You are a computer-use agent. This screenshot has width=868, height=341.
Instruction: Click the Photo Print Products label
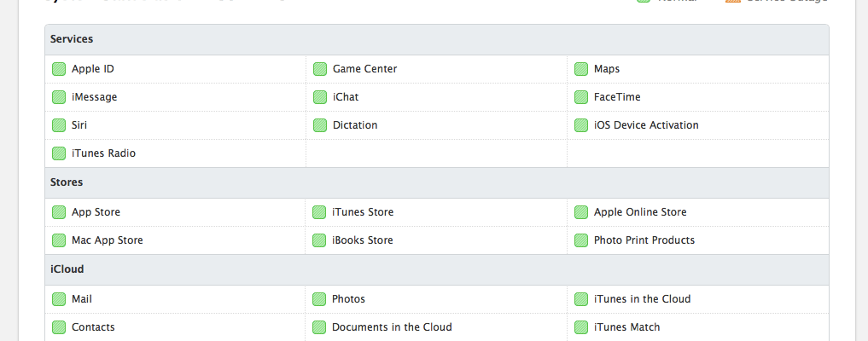click(644, 240)
